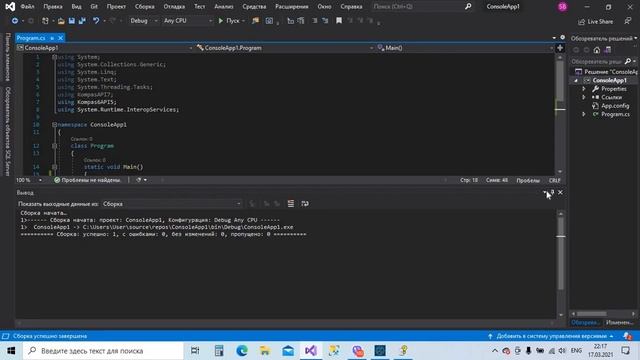Click Добавить в систему управления версиями
Image resolution: width=640 pixels, height=360 pixels.
click(551, 336)
